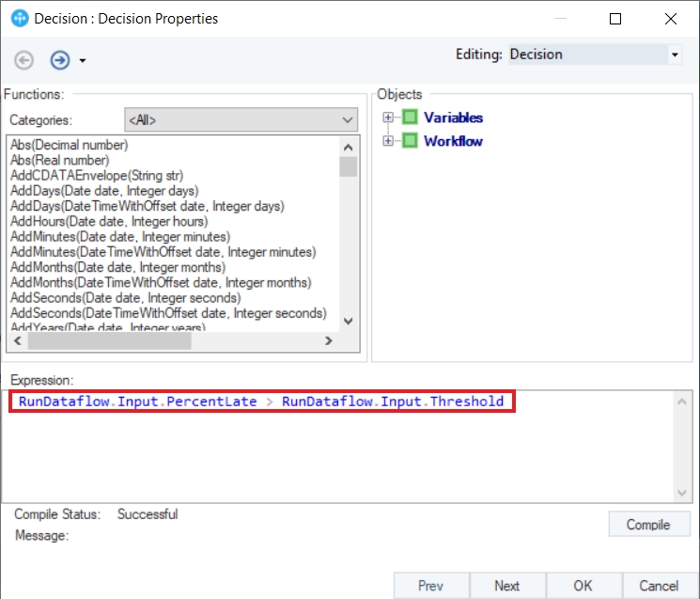The height and width of the screenshot is (599, 700).
Task: Click the Decision app icon in title bar
Action: point(20,19)
